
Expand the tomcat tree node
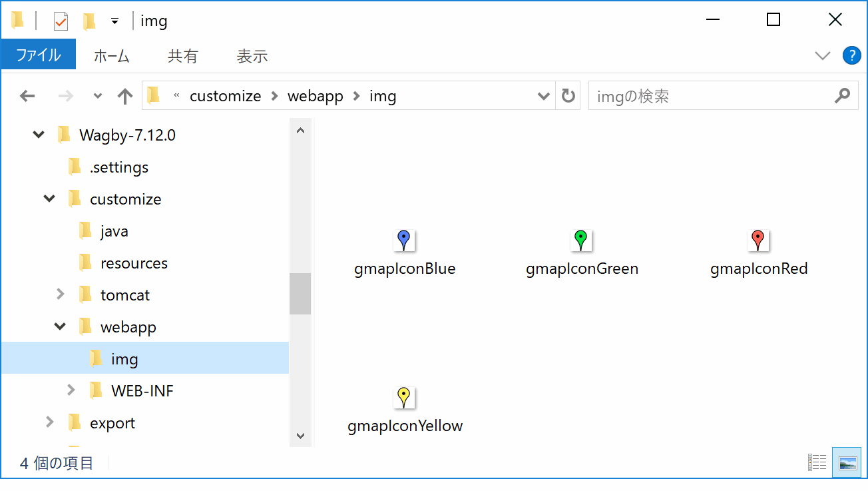pos(60,294)
